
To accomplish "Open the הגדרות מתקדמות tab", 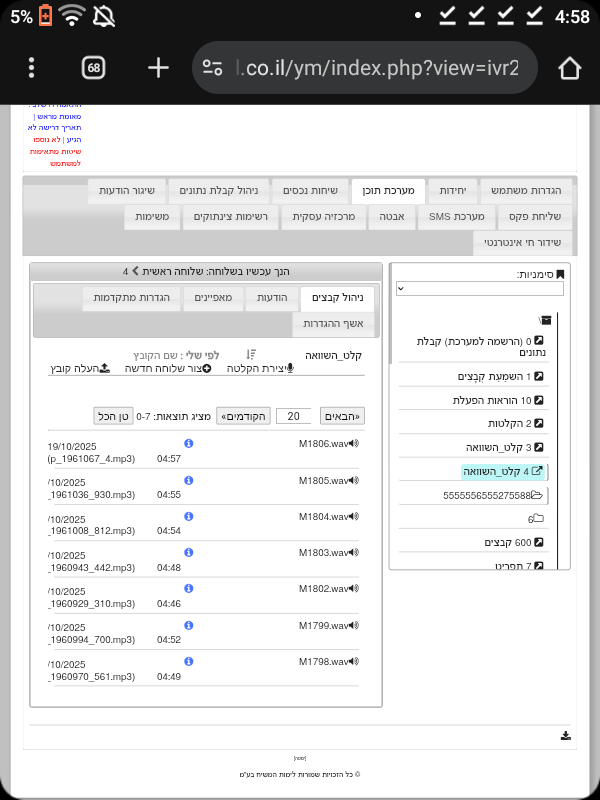I will 132,299.
